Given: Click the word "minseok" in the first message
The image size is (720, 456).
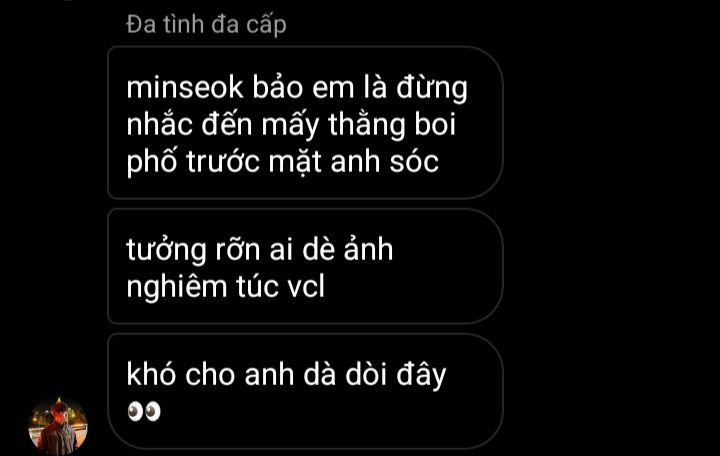Looking at the screenshot, I should click(x=185, y=87).
